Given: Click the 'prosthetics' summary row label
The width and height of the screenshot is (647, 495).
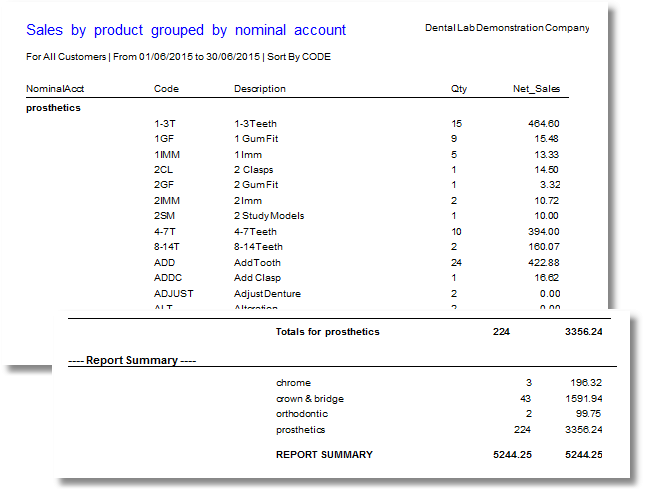Looking at the screenshot, I should point(301,430).
